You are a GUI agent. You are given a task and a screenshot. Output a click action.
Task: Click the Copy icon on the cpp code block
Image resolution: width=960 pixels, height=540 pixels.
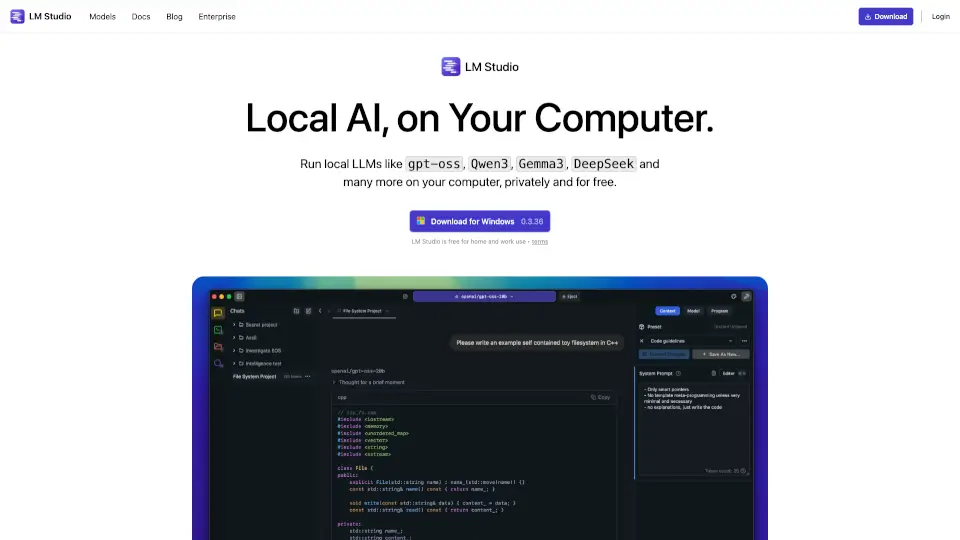(600, 397)
